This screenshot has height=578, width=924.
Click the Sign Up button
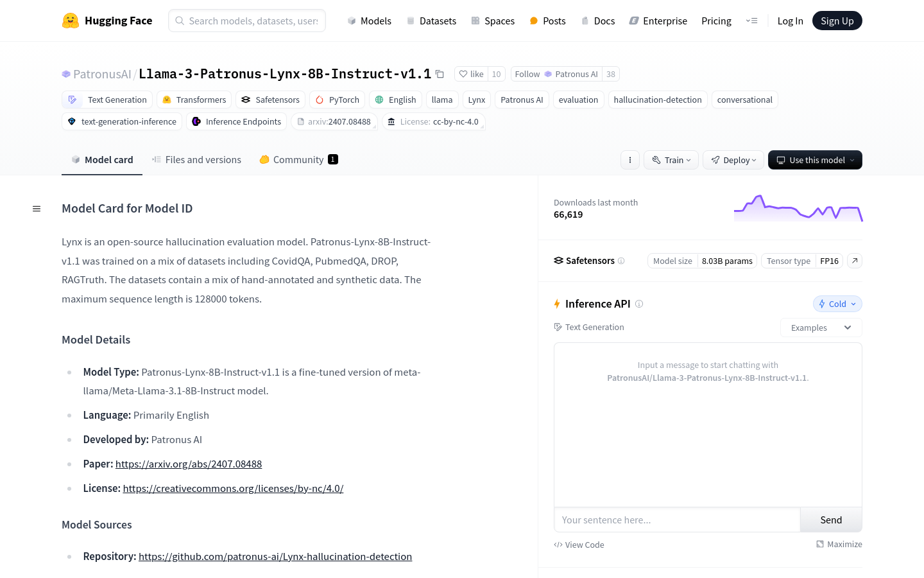[837, 21]
